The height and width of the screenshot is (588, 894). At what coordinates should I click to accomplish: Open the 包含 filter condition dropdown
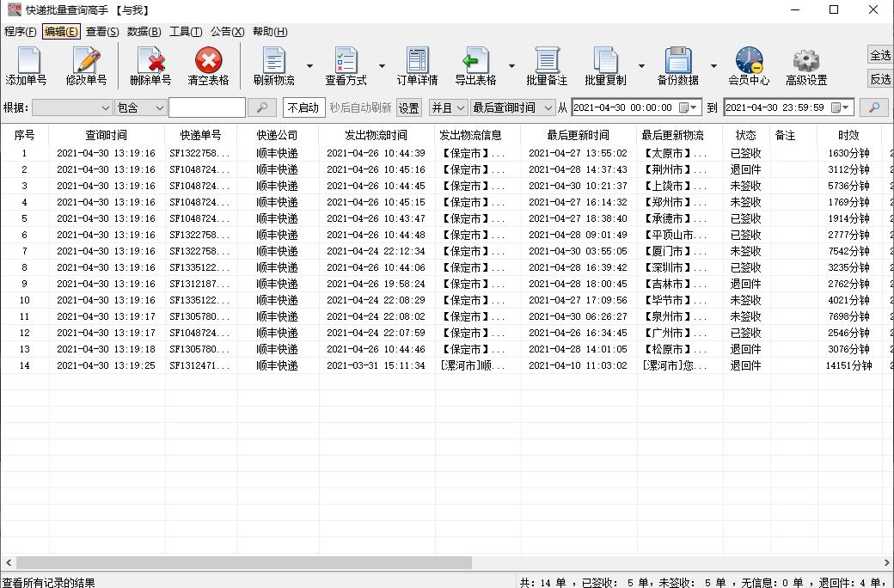[x=141, y=107]
